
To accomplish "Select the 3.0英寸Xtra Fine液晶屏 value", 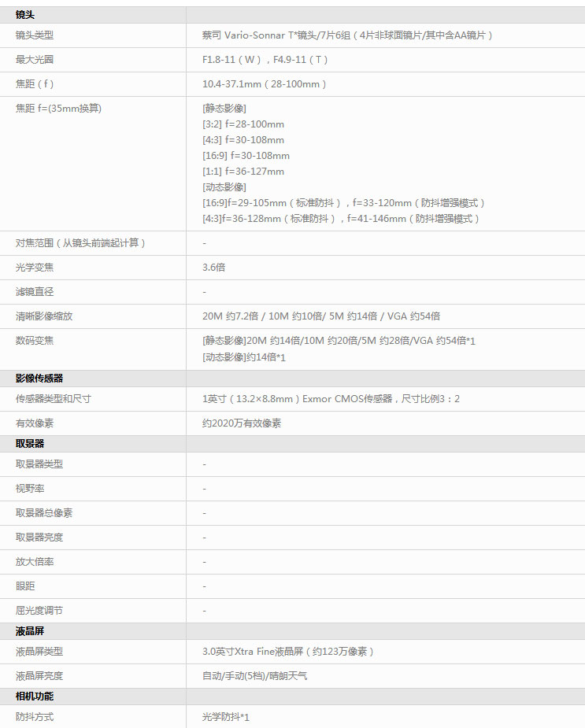I will 288,652.
